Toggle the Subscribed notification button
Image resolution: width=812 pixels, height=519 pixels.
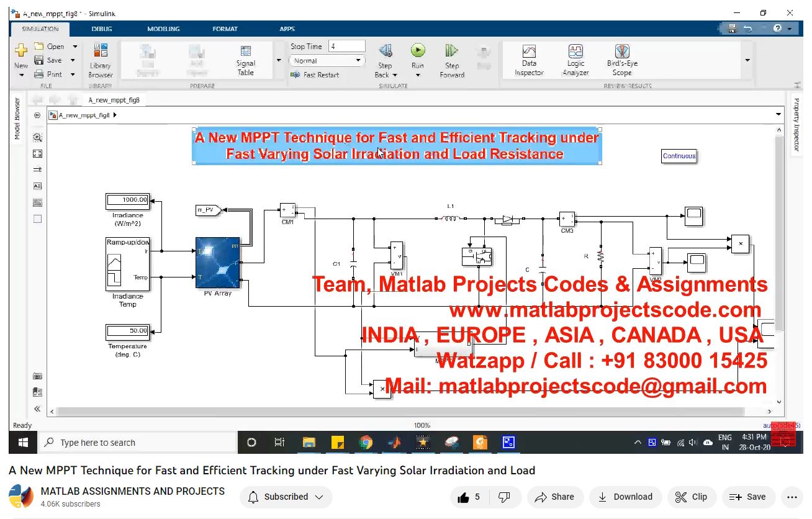click(x=286, y=497)
